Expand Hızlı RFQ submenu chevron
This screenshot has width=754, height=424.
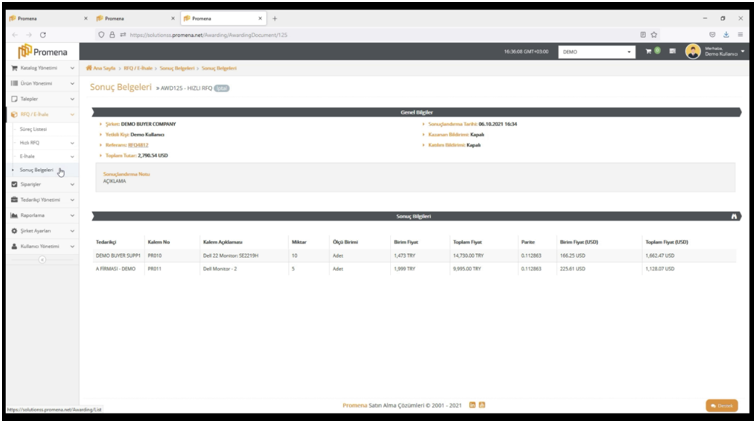coord(72,143)
